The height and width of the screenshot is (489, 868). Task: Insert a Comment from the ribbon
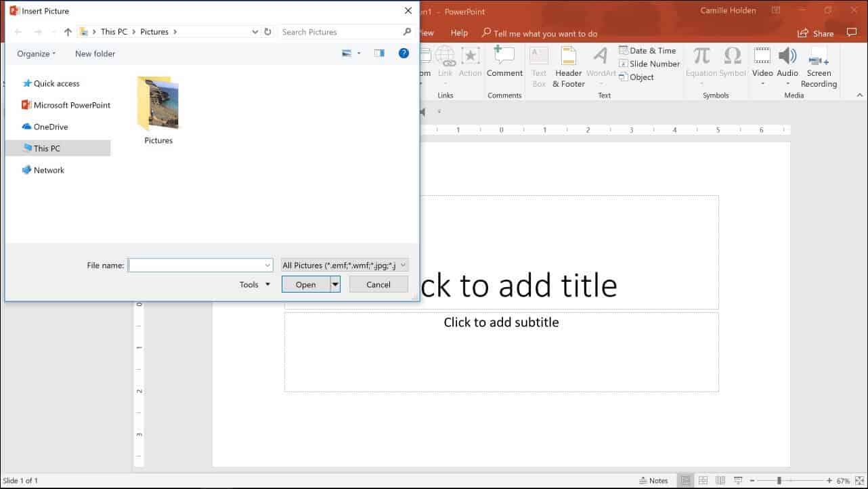pyautogui.click(x=504, y=62)
